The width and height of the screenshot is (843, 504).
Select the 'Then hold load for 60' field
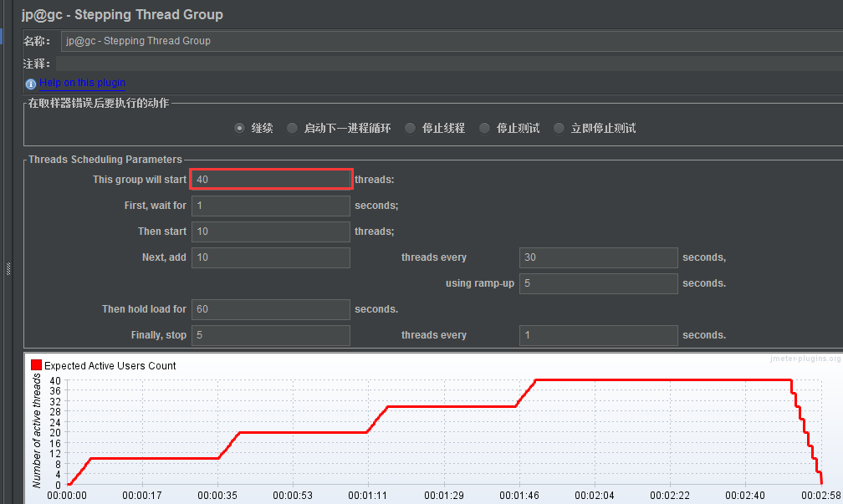point(270,309)
